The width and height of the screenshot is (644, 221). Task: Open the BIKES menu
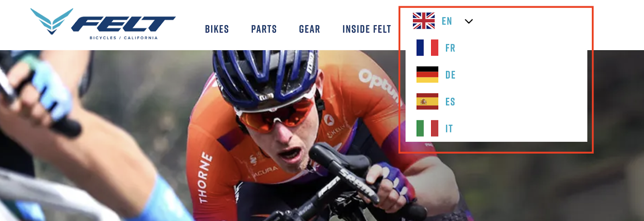click(217, 29)
